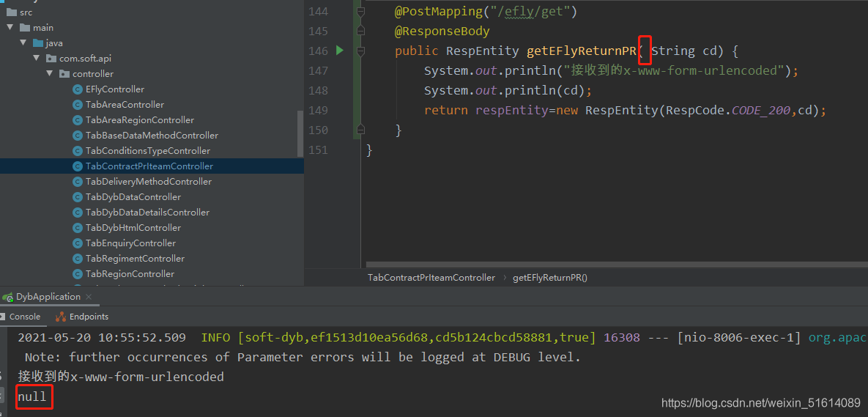
Task: Click class icon of EFlyController
Action: click(x=78, y=89)
